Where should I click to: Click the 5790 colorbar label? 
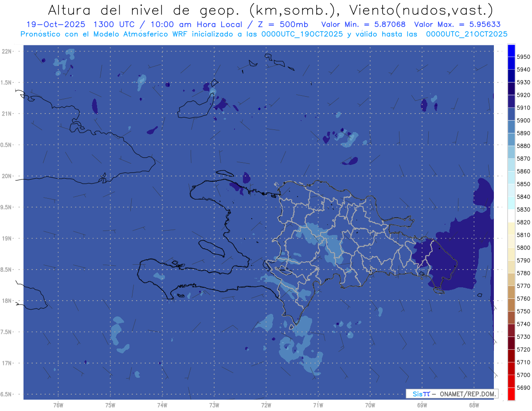pos(523,260)
